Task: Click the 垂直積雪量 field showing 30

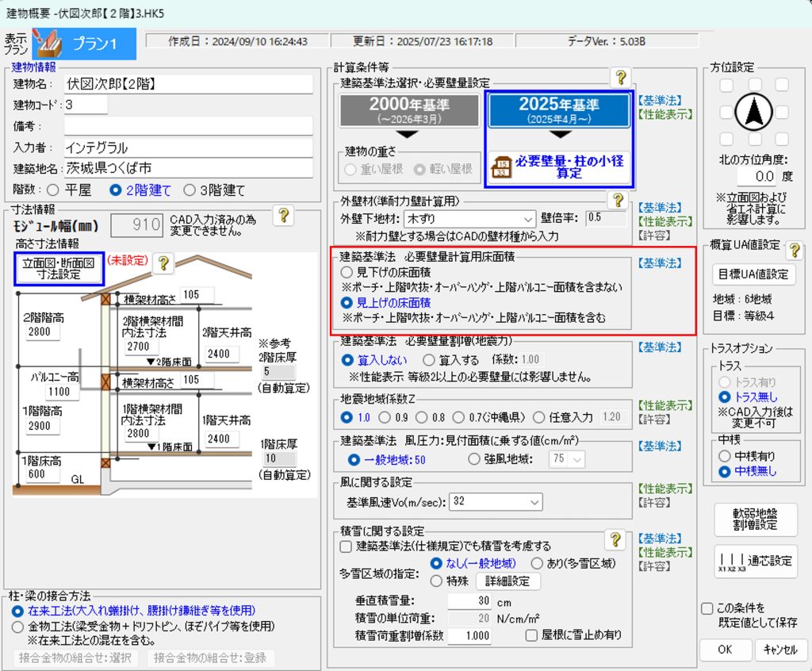Action: point(469,600)
